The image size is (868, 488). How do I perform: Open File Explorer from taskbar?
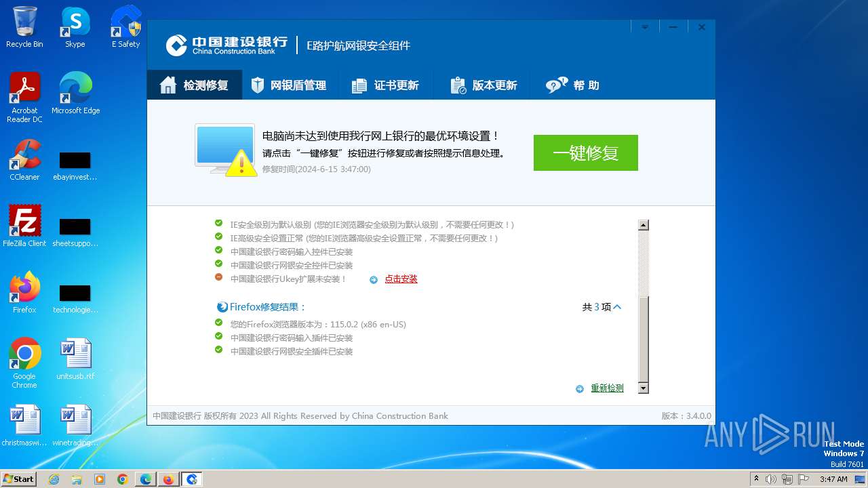(77, 479)
